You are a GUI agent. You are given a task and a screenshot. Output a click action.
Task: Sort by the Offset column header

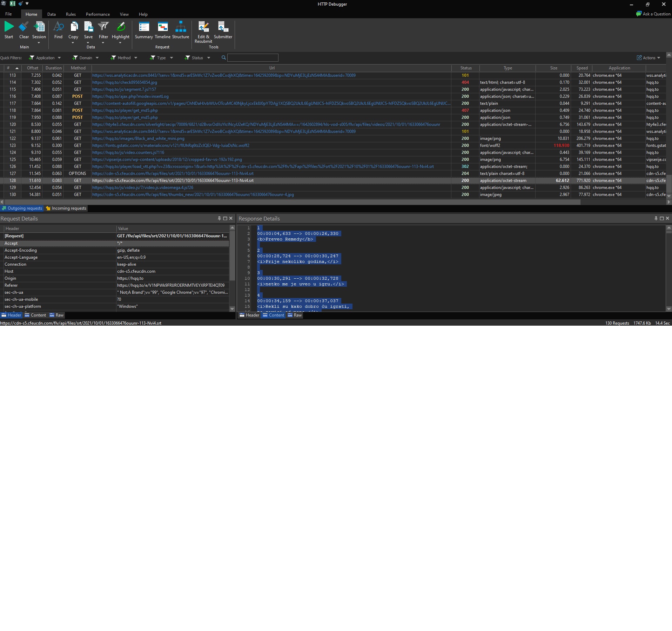(33, 68)
